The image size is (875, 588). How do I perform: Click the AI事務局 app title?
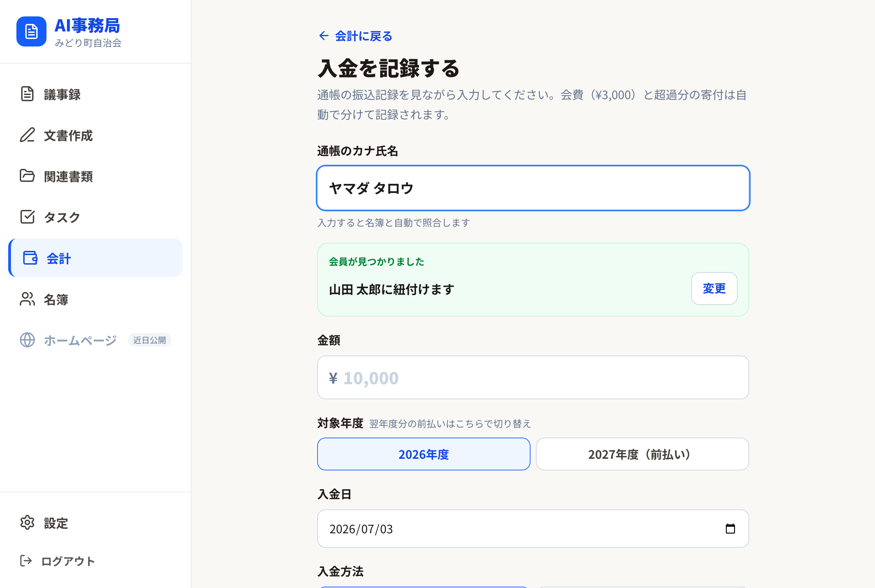click(87, 26)
